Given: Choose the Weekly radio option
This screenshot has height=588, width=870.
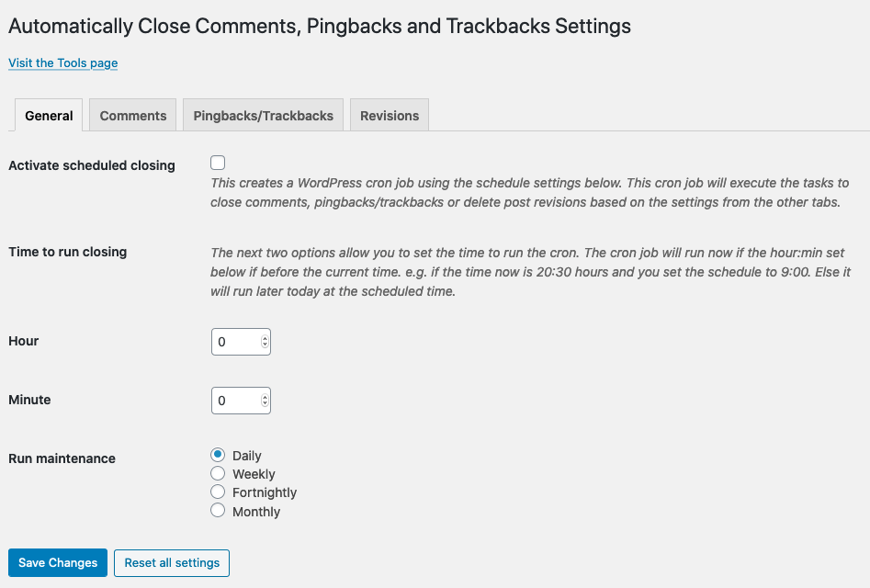Looking at the screenshot, I should pos(218,473).
